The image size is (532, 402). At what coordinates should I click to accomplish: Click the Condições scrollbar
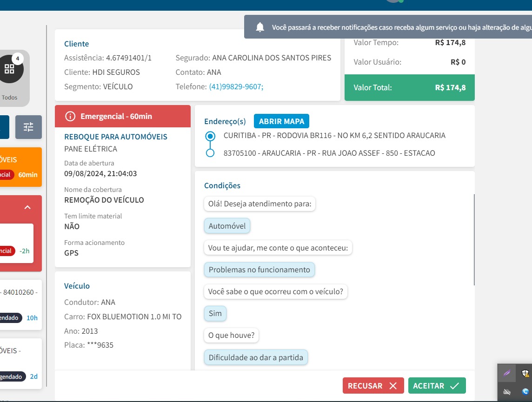click(x=474, y=240)
